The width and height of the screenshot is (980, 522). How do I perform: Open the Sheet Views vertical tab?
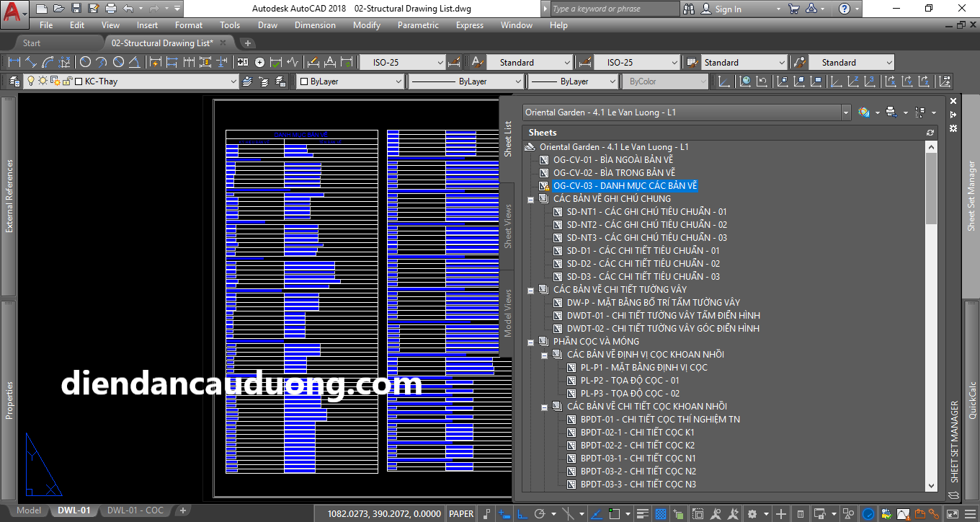[507, 226]
